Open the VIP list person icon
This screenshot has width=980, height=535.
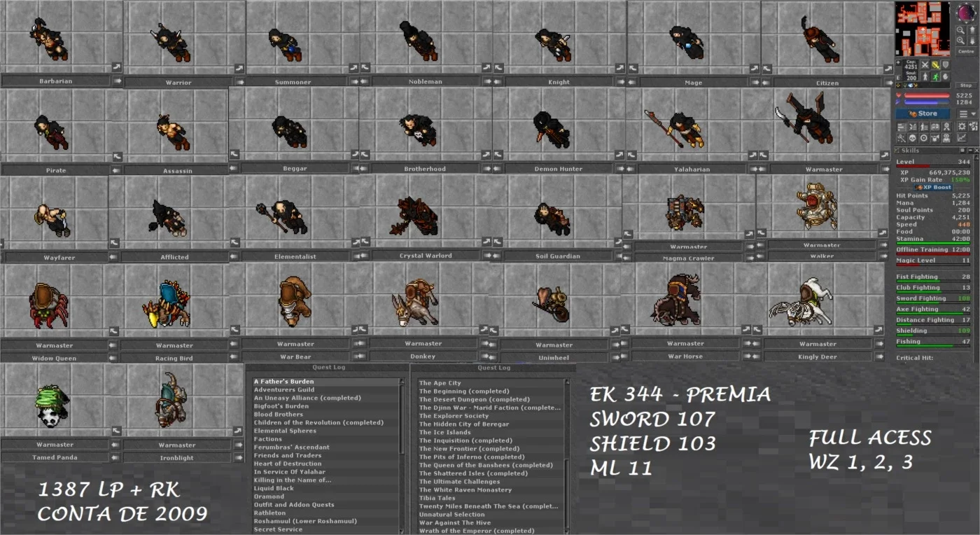(924, 127)
